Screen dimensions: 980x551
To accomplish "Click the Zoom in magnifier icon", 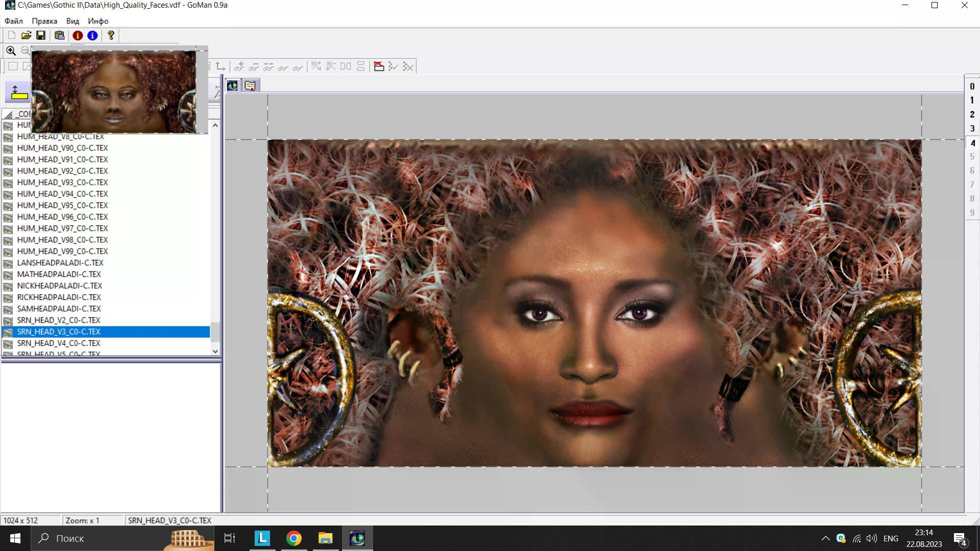I will [x=11, y=51].
